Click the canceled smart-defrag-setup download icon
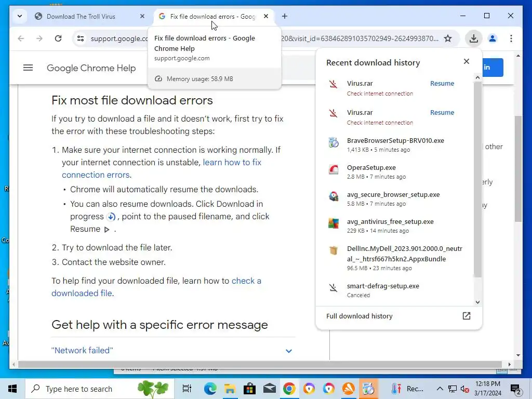 (334, 288)
